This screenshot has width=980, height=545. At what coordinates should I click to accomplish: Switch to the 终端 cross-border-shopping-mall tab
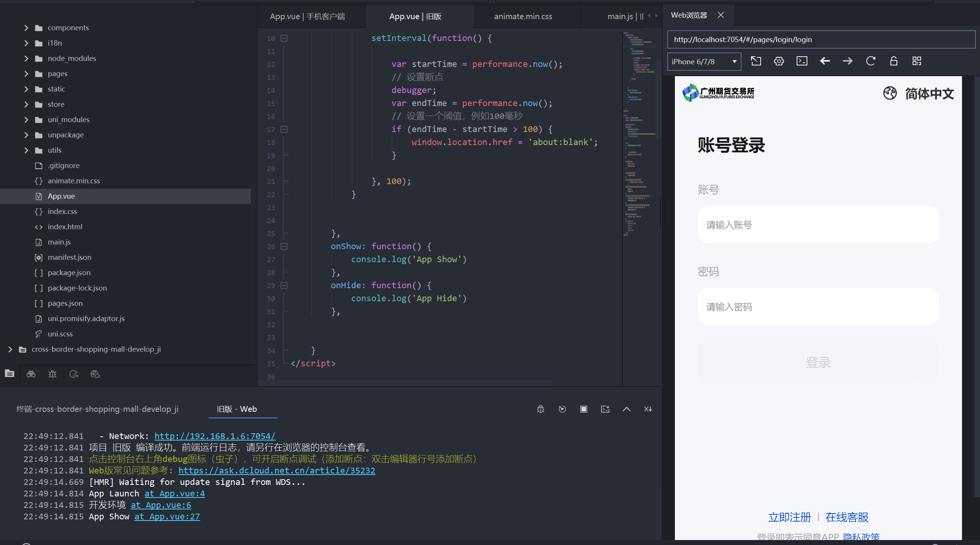coord(97,409)
